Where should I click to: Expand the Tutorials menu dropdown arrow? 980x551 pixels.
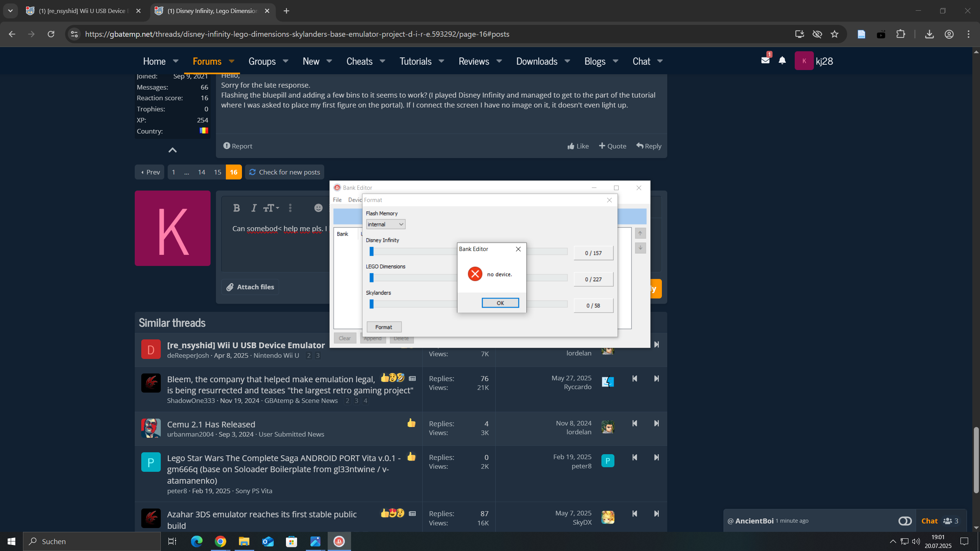tap(441, 61)
